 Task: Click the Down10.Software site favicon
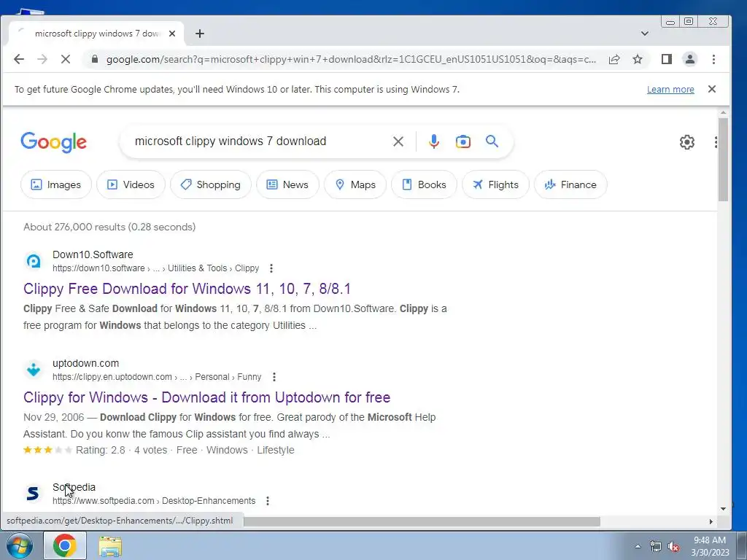click(x=34, y=261)
